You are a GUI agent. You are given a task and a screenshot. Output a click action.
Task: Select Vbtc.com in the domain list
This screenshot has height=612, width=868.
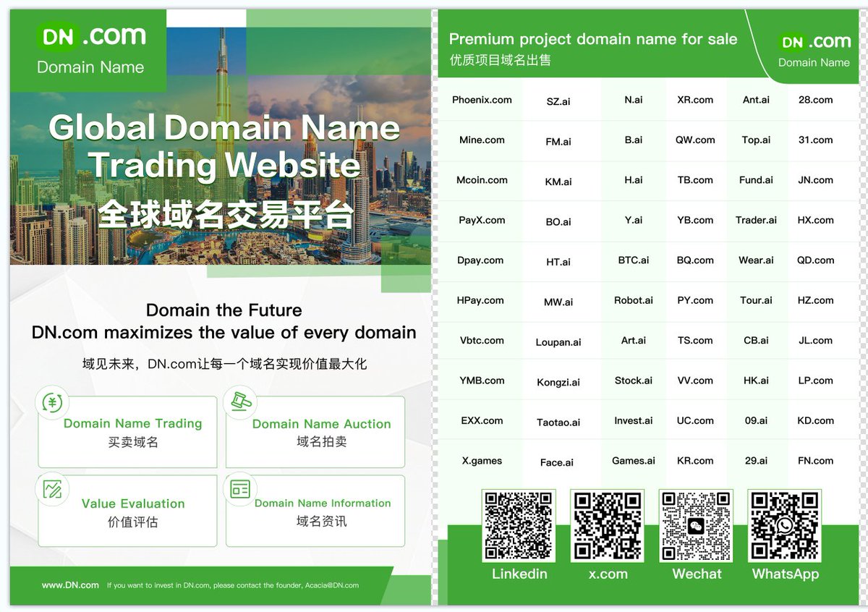click(x=482, y=340)
